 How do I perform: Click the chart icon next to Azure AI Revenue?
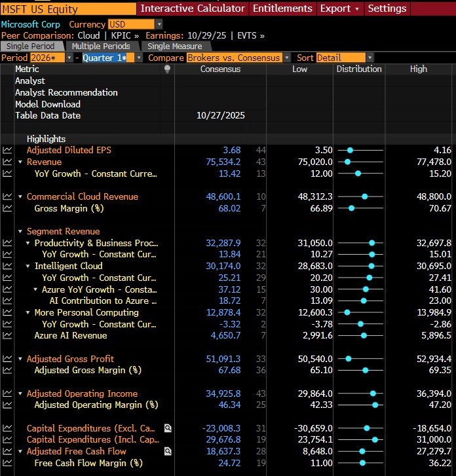(7, 335)
